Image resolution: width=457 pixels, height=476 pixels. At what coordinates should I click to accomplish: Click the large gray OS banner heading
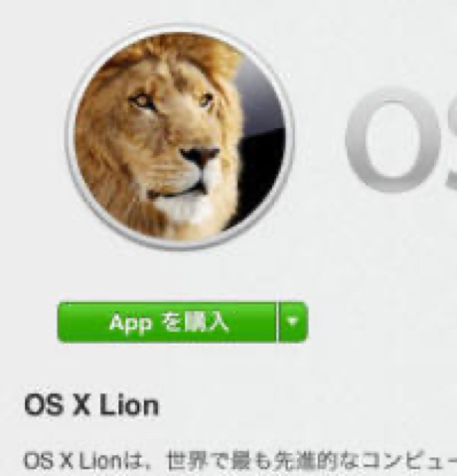click(400, 139)
